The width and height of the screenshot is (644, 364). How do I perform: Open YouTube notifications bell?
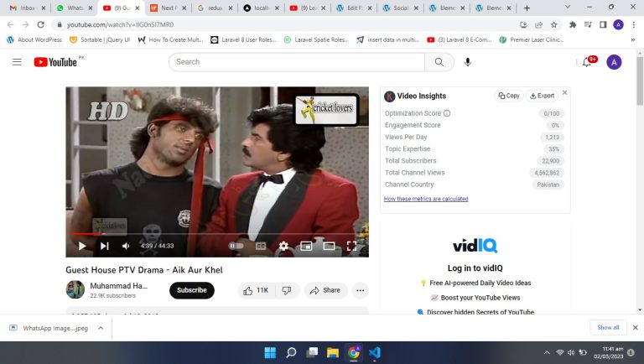tap(587, 62)
